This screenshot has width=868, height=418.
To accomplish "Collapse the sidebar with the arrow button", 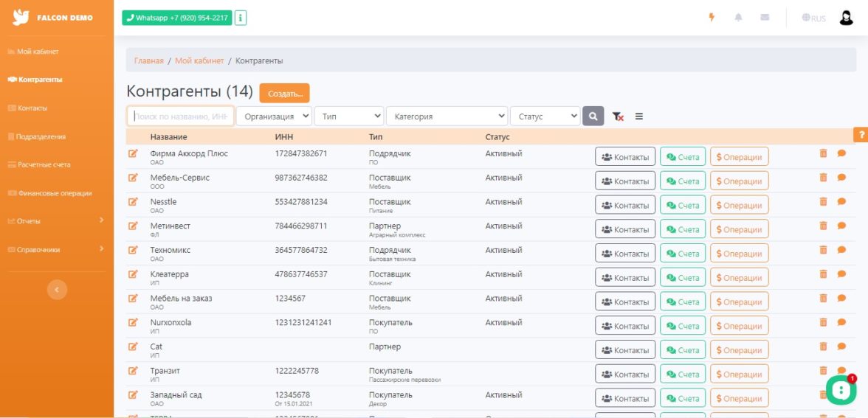I will pyautogui.click(x=57, y=290).
